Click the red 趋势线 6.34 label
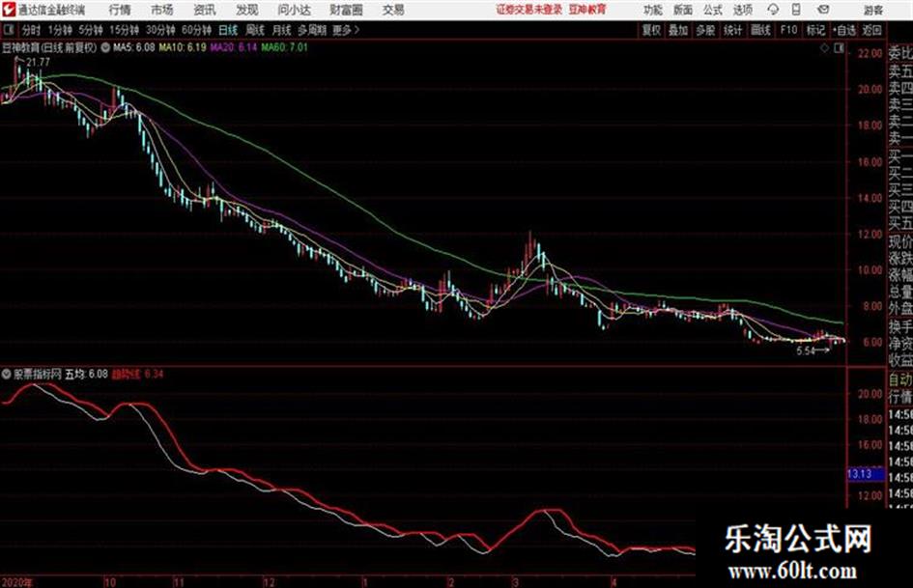 [x=138, y=374]
